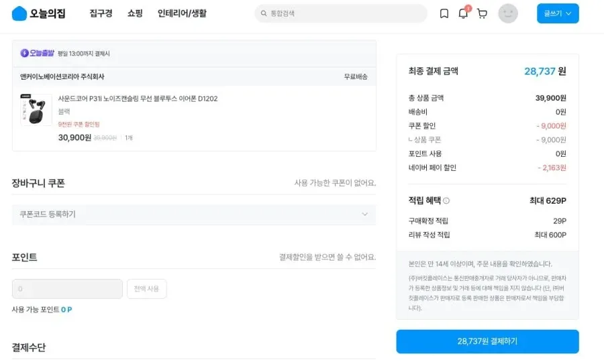The height and width of the screenshot is (364, 604).
Task: Click the 상품 쿠폰 sub-row label
Action: 425,139
